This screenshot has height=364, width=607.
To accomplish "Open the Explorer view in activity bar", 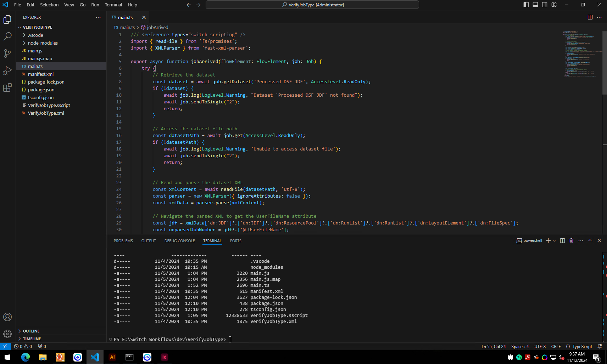I will [x=7, y=19].
